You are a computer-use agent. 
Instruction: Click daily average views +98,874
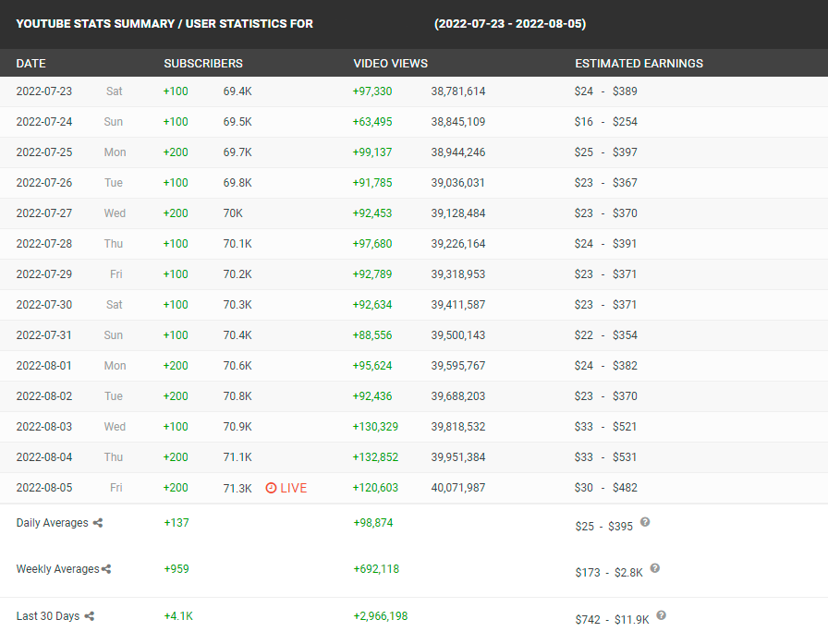pos(373,523)
